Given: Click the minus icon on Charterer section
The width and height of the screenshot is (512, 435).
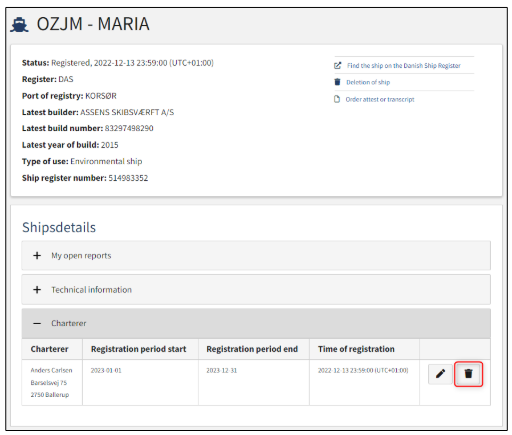Looking at the screenshot, I should tap(37, 323).
